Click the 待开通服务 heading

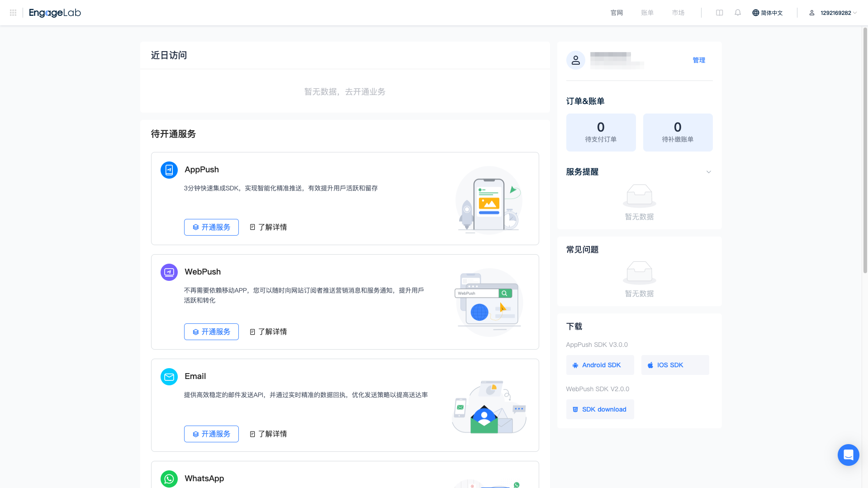(173, 134)
